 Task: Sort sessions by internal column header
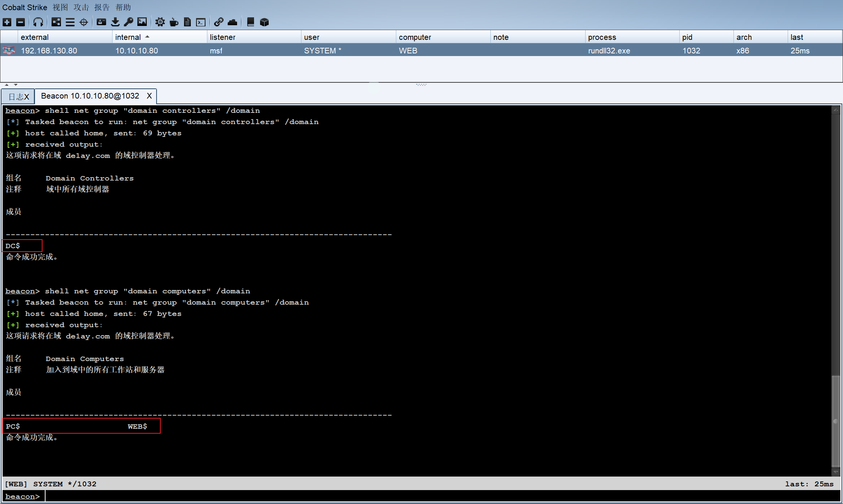click(x=160, y=37)
